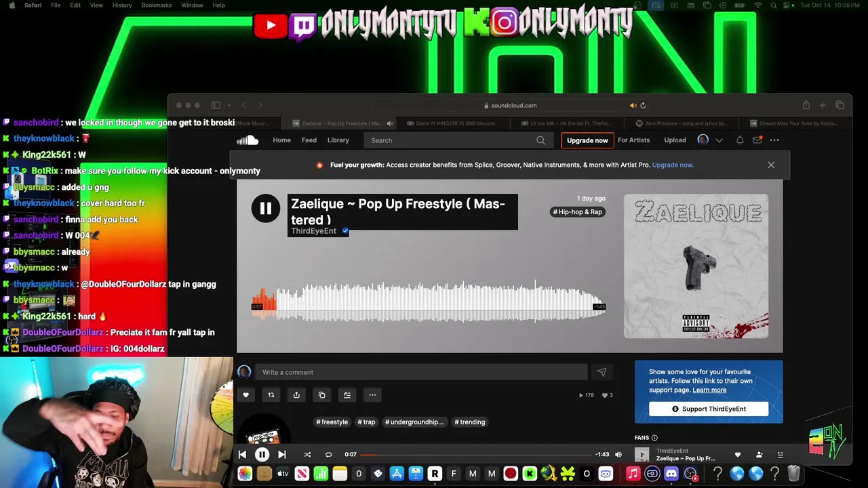Switch to the Lil Joc MK tab
Viewport: 868px width, 488px height.
coord(568,123)
